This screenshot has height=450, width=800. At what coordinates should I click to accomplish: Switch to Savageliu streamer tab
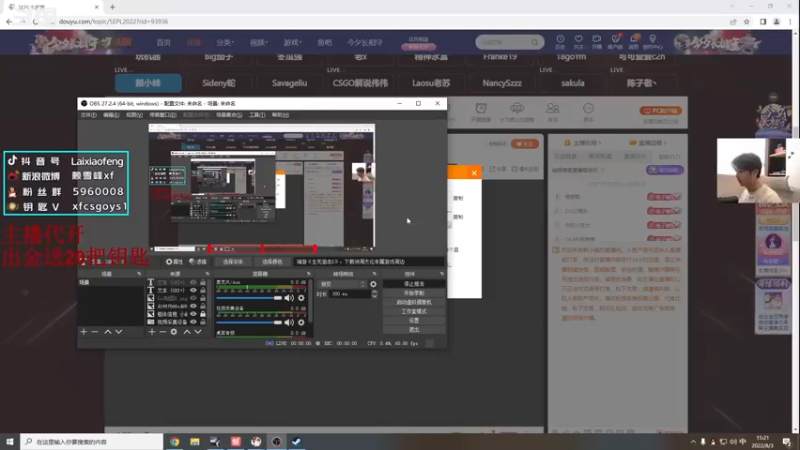tap(289, 83)
